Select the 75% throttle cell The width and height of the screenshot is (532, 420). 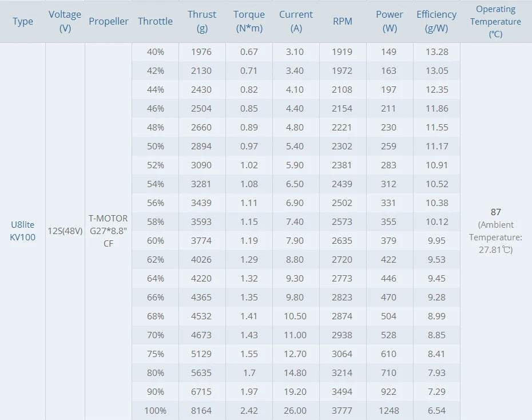click(155, 354)
